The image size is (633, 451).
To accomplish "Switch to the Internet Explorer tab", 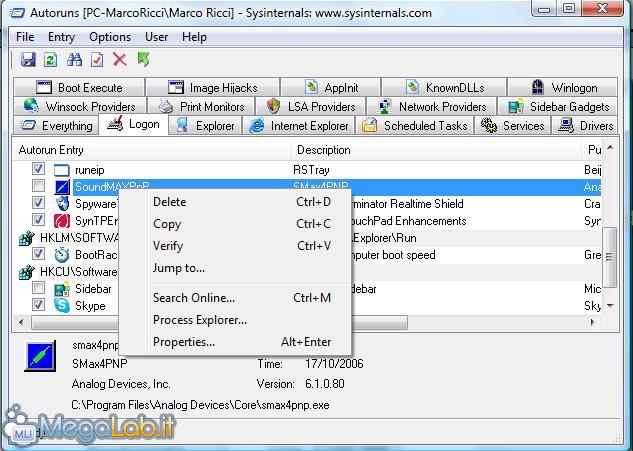I will point(299,126).
